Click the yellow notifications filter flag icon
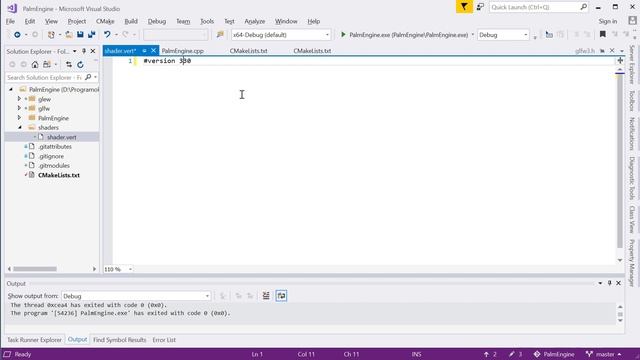Image resolution: width=640 pixels, height=360 pixels. 464,7
